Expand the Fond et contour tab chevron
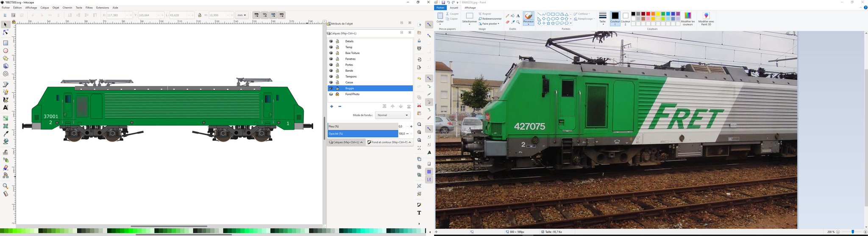 click(x=410, y=142)
